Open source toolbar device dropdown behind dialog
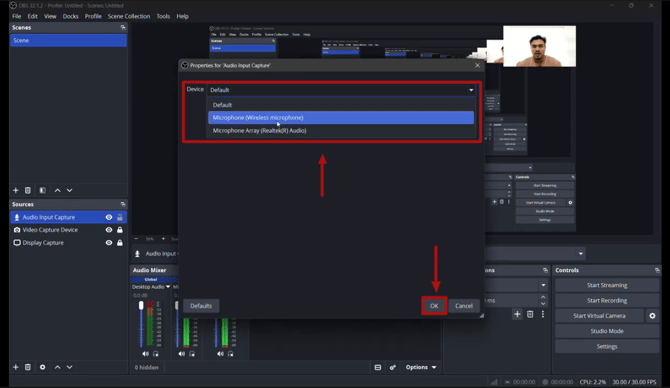The image size is (670, 388). coord(580,253)
